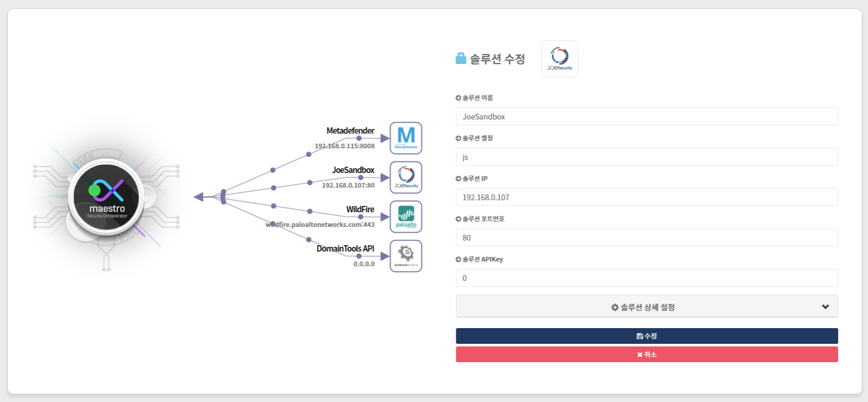Click the wildfire.paloaltonetworks.com:443 address text

click(x=321, y=225)
